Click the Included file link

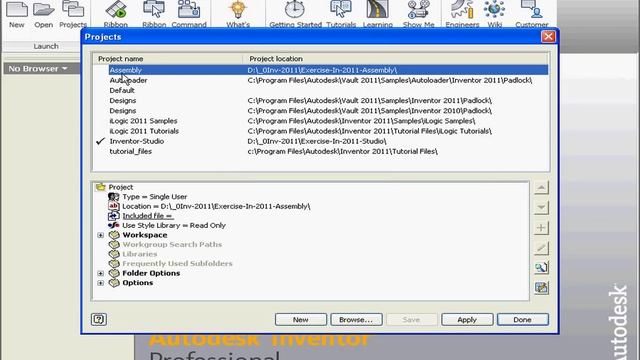[147, 216]
